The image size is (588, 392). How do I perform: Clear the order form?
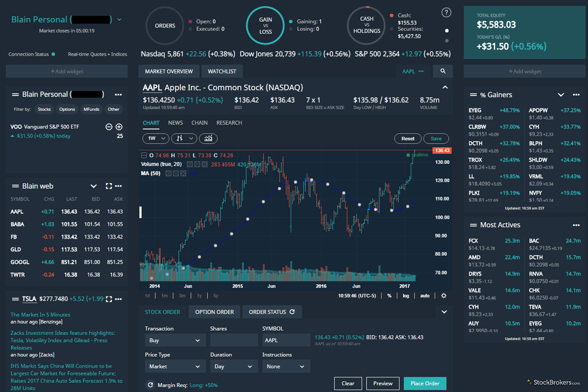(x=348, y=383)
